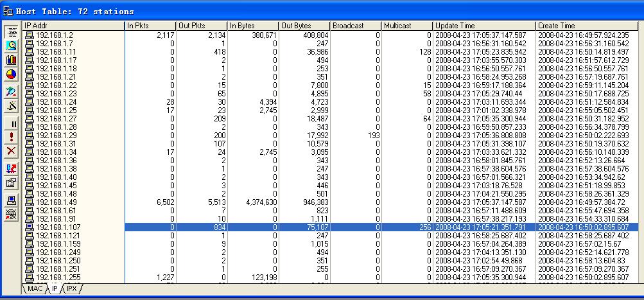644x300 pixels.
Task: Switch to the Bar chart view
Action: (x=12, y=60)
